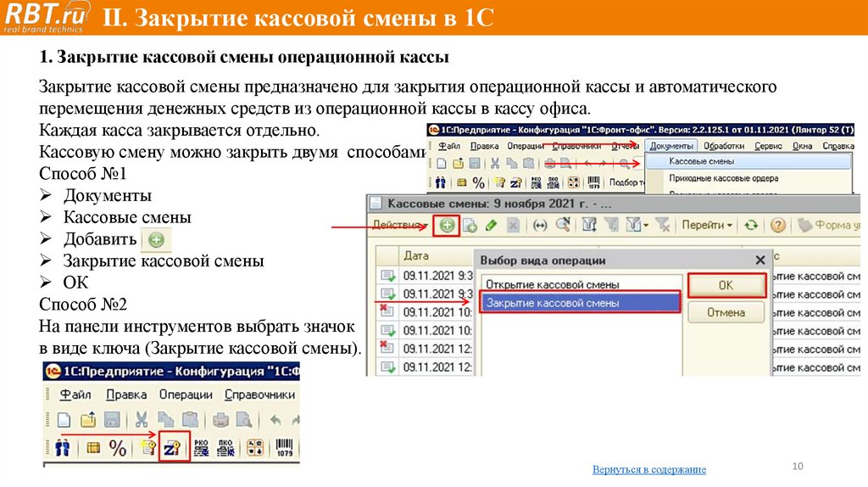Click the find-in-list magnifier icon in Кассовые смены toolbar
868x487 pixels.
(x=563, y=225)
